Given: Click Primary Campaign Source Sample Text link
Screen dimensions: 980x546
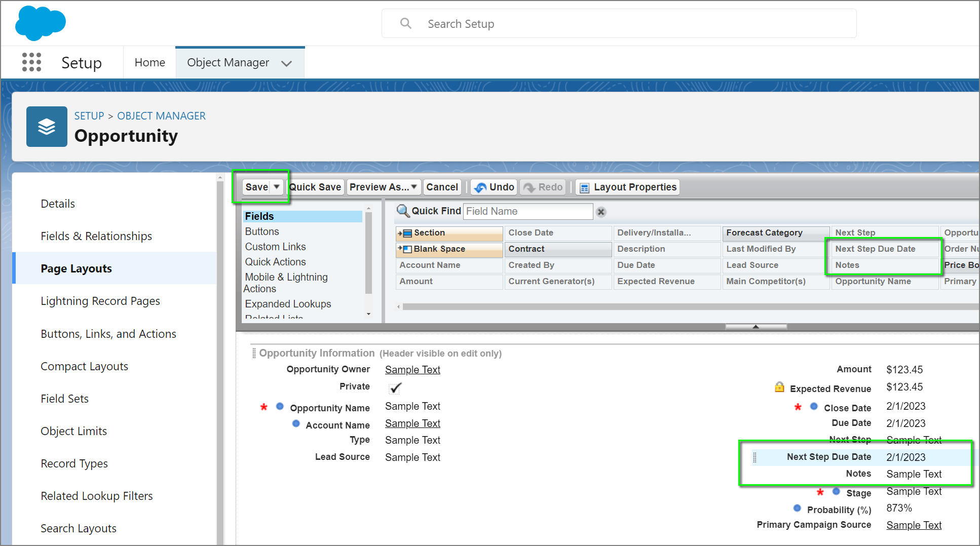Looking at the screenshot, I should click(914, 525).
